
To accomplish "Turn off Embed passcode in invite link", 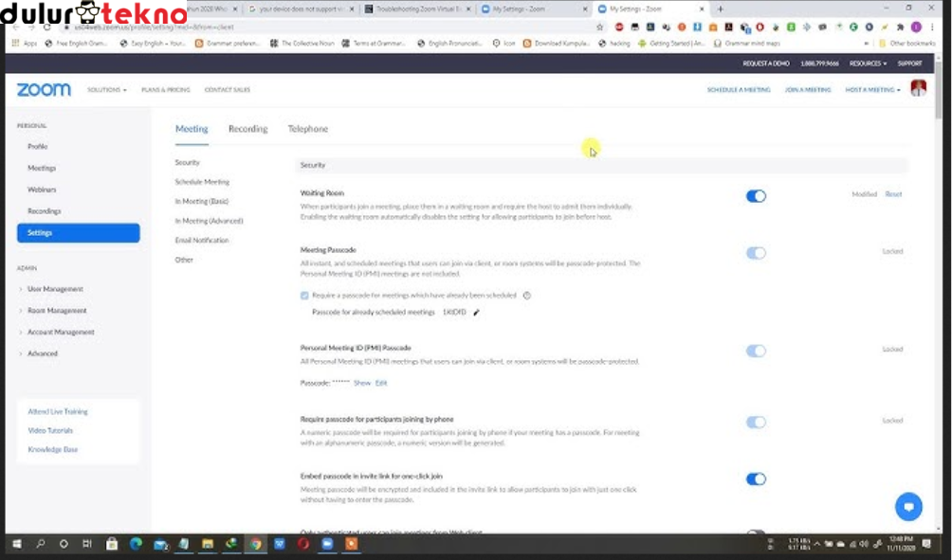I will (x=756, y=479).
